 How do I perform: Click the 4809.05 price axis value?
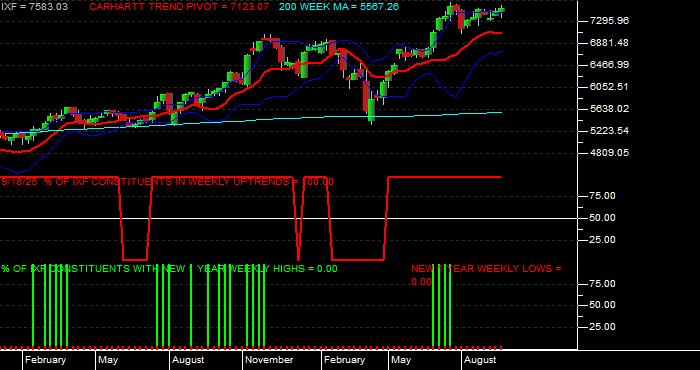tap(609, 153)
